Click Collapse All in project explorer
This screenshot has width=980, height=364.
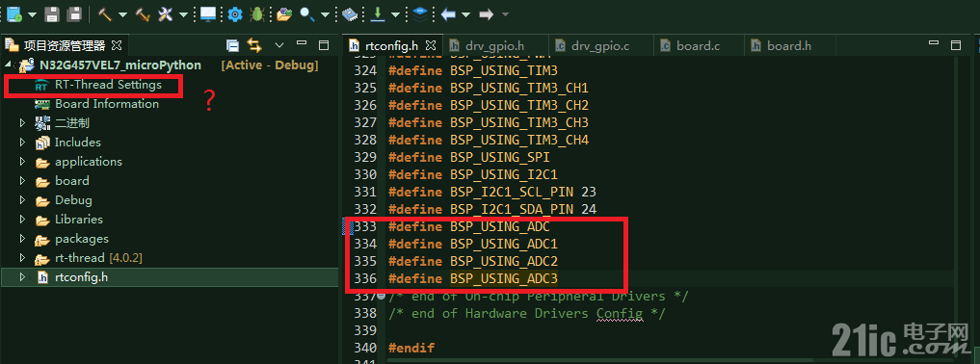pos(232,45)
